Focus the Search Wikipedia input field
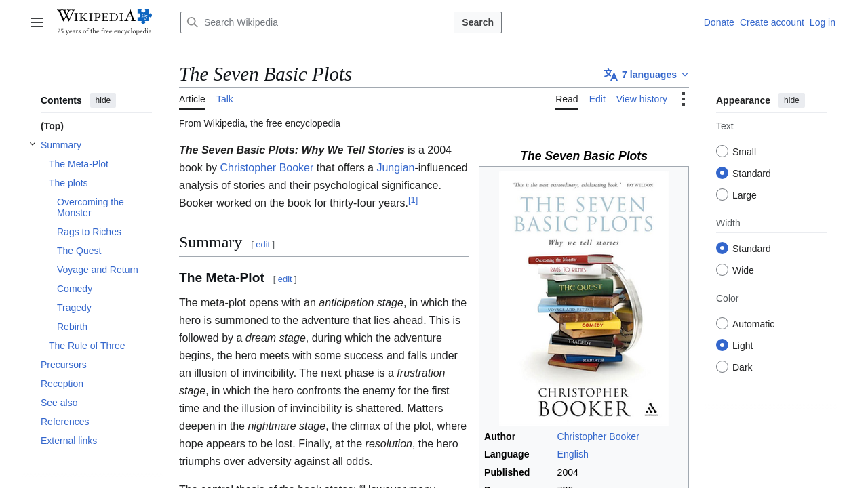This screenshot has height=488, width=868. point(317,22)
